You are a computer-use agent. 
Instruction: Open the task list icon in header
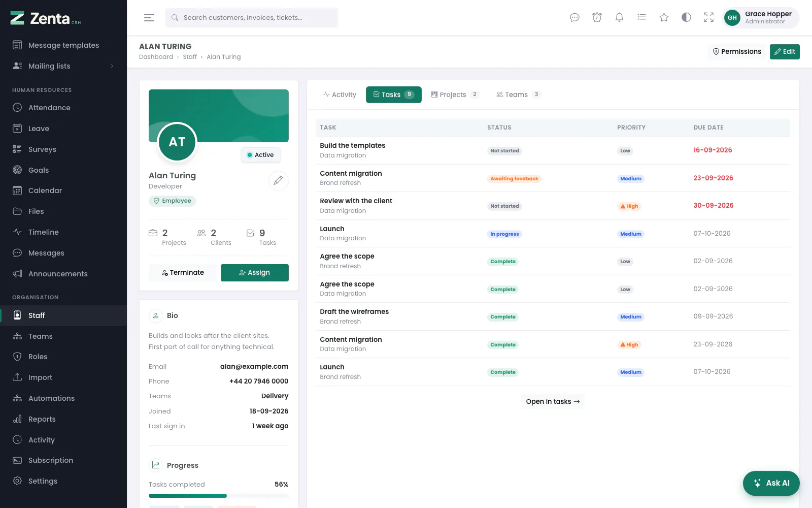click(641, 18)
